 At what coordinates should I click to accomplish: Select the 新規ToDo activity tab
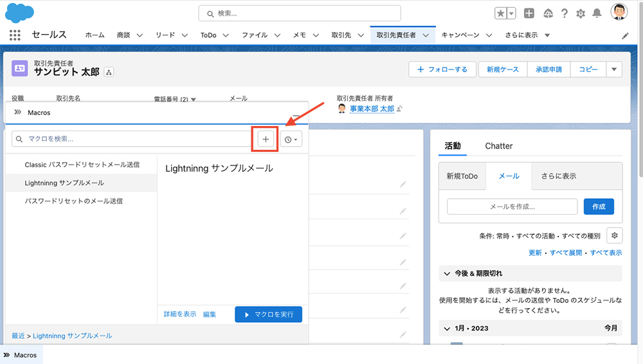pyautogui.click(x=462, y=176)
